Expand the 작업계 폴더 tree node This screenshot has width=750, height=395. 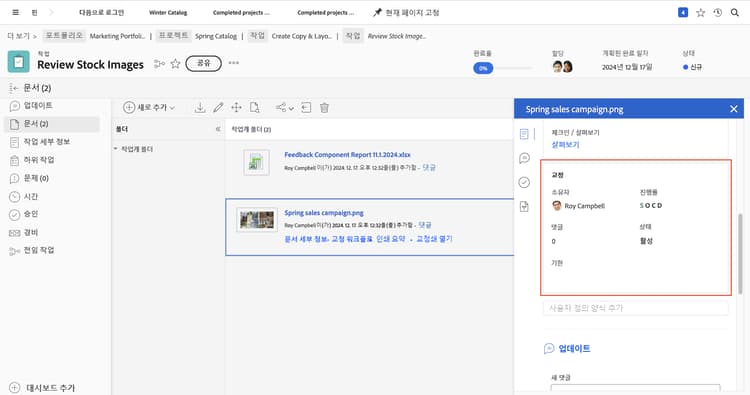pos(115,149)
